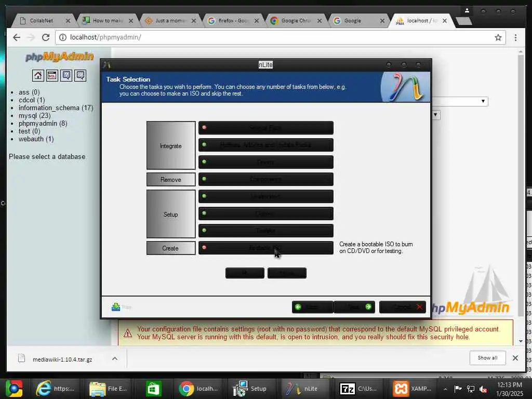Click the site information icon
Screen dimensions: 532x399
tap(63, 37)
